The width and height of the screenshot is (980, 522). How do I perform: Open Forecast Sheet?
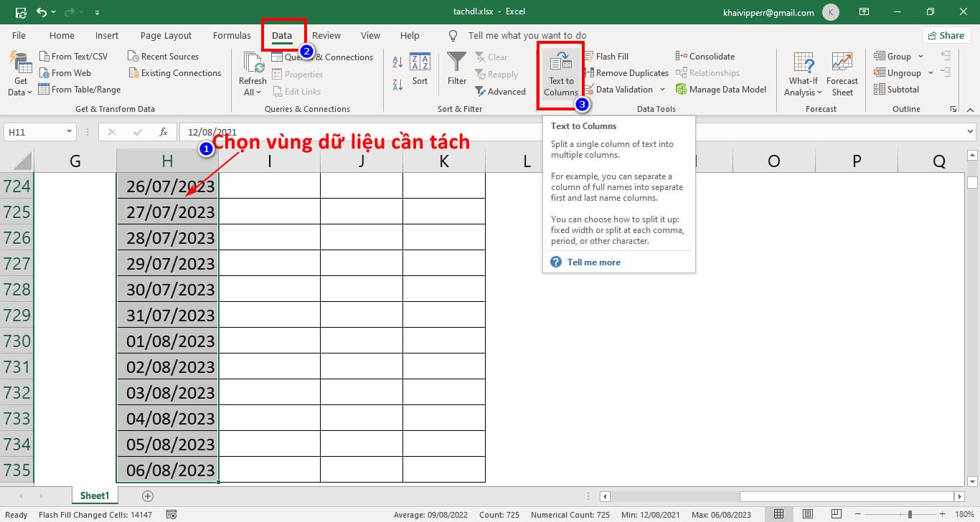[x=842, y=72]
